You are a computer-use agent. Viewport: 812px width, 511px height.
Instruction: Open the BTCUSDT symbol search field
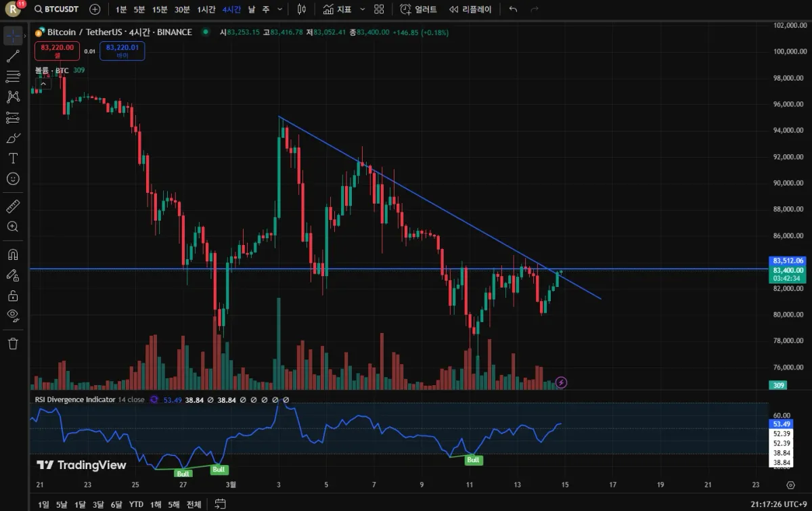(56, 9)
